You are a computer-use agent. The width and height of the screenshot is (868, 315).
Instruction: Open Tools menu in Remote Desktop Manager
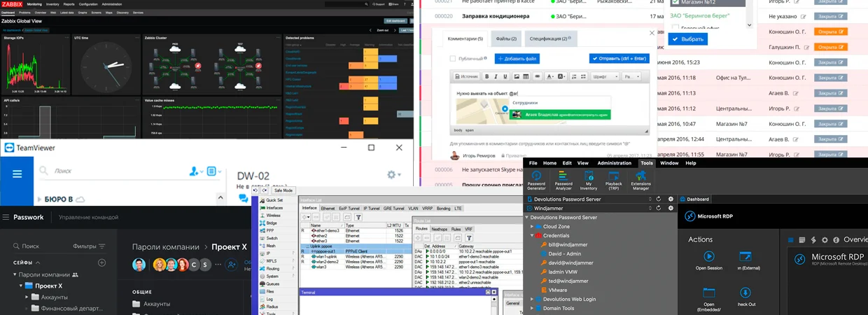(646, 163)
